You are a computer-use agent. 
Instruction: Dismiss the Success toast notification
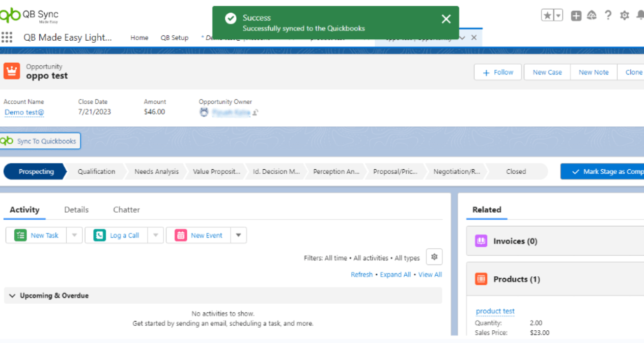pyautogui.click(x=446, y=19)
